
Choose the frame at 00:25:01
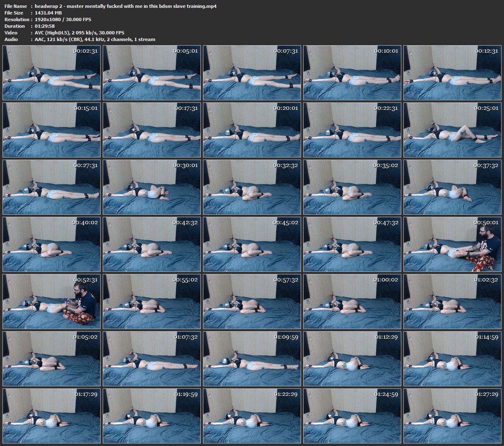(453, 130)
